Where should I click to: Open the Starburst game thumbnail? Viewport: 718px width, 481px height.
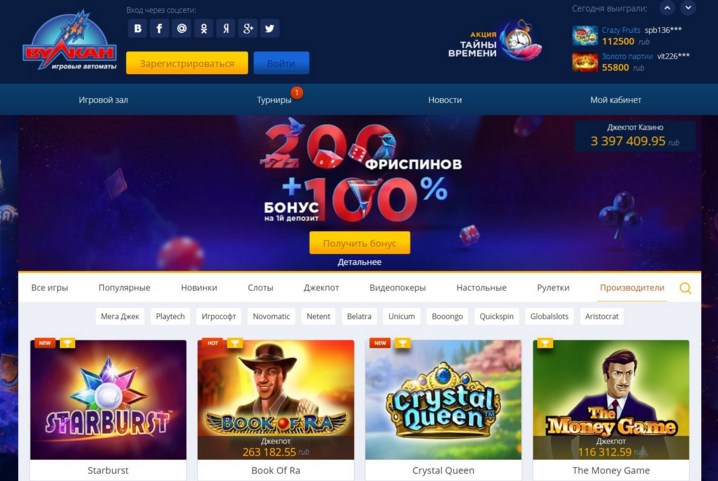(x=108, y=399)
